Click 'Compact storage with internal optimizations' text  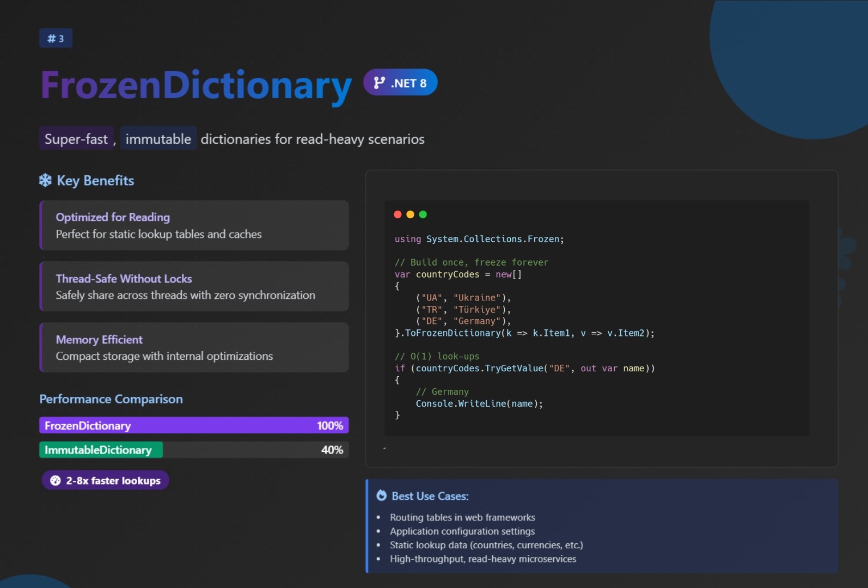click(x=164, y=356)
